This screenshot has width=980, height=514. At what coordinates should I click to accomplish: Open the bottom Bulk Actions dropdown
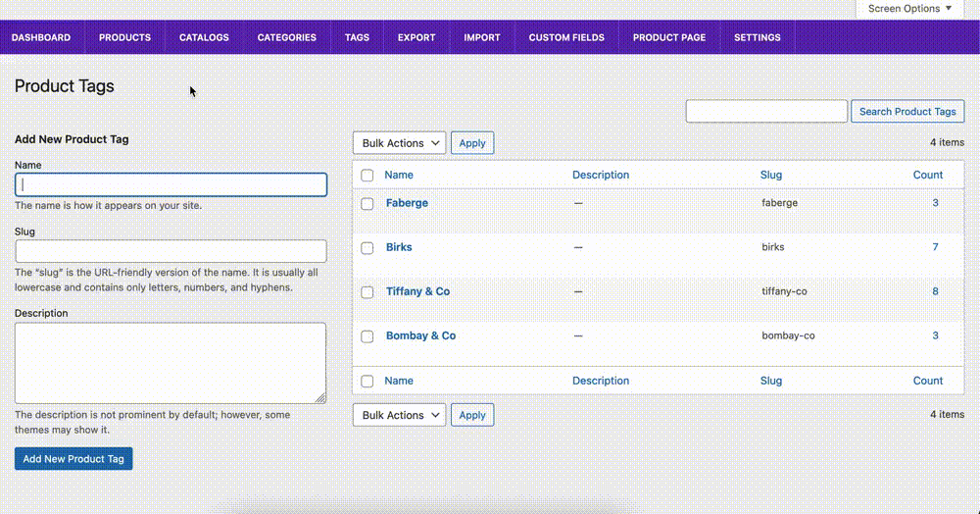[400, 415]
